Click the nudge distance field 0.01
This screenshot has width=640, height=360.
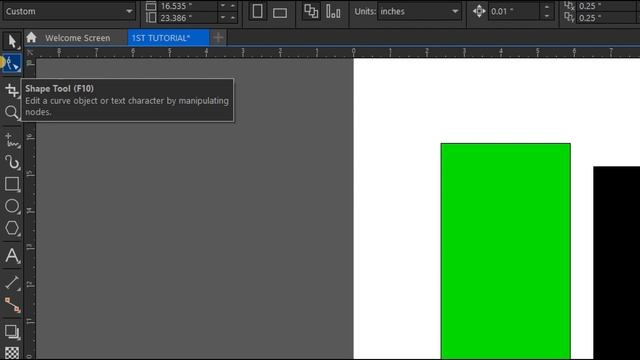tap(514, 11)
